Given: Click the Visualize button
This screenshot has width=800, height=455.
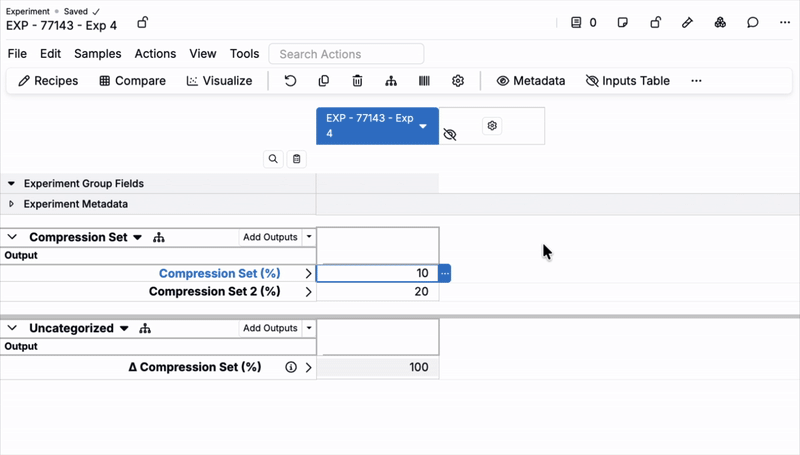Looking at the screenshot, I should [219, 81].
